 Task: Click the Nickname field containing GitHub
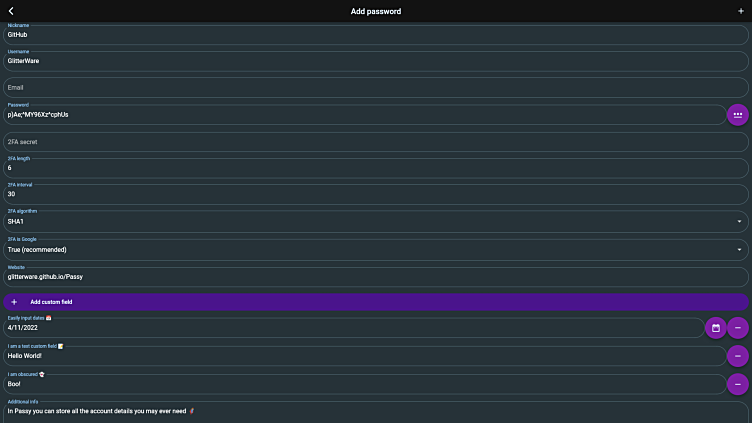click(375, 34)
